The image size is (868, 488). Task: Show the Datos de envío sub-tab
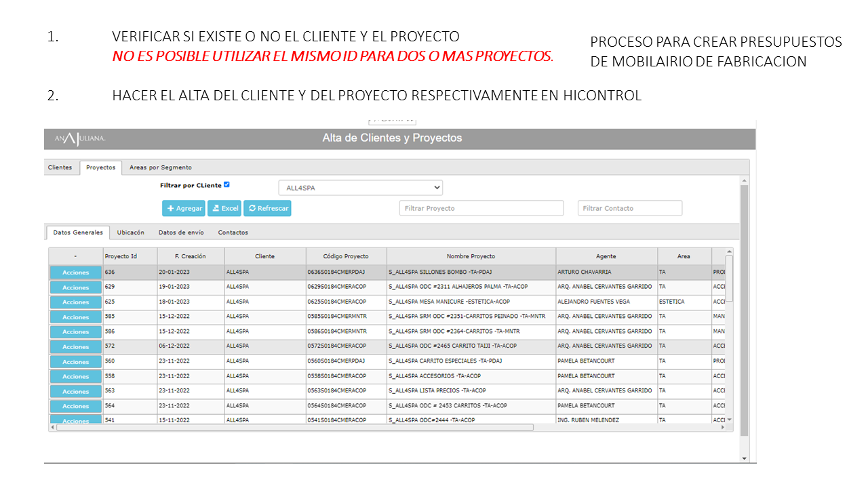tap(181, 232)
